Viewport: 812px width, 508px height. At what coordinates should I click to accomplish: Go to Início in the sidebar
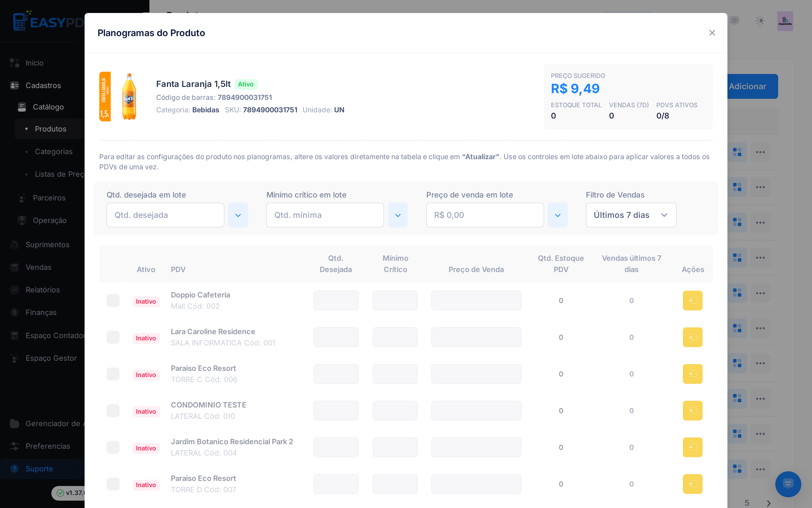coord(35,63)
